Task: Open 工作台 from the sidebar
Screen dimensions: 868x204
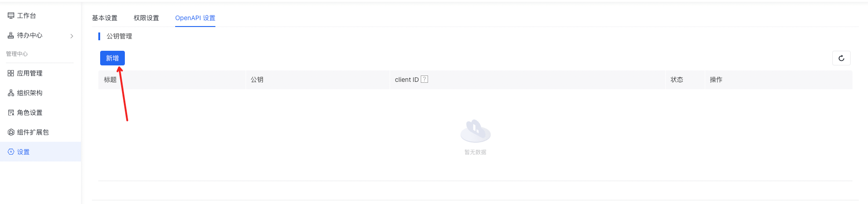Action: (x=27, y=16)
